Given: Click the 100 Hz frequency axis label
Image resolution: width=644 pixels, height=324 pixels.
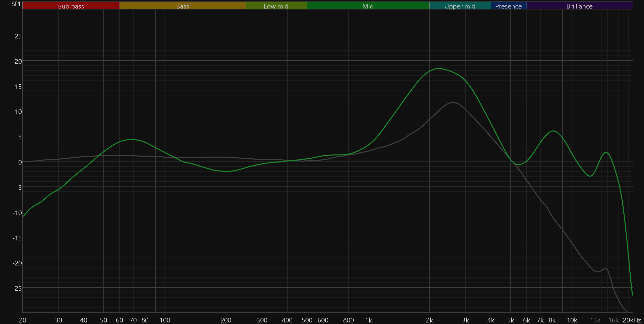Looking at the screenshot, I should [x=165, y=320].
